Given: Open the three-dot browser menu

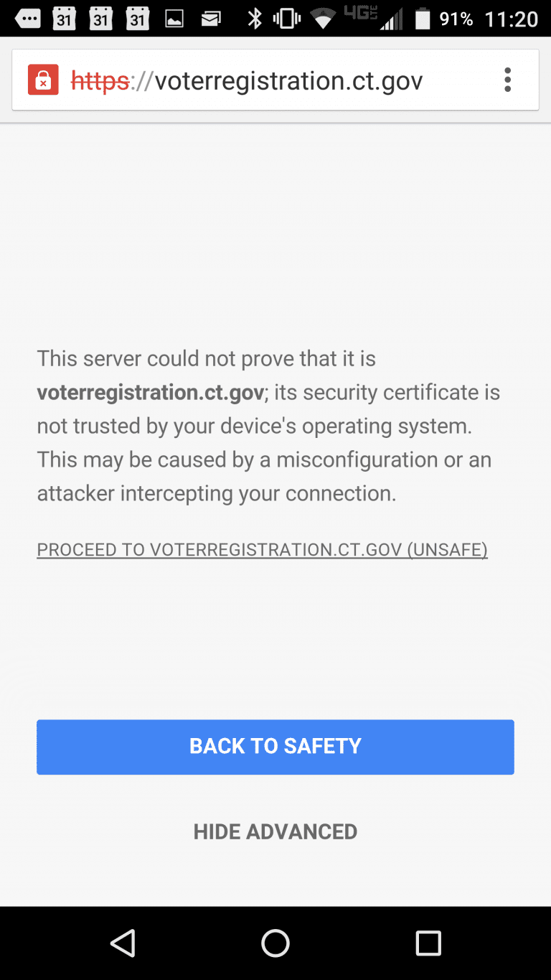Looking at the screenshot, I should point(507,80).
